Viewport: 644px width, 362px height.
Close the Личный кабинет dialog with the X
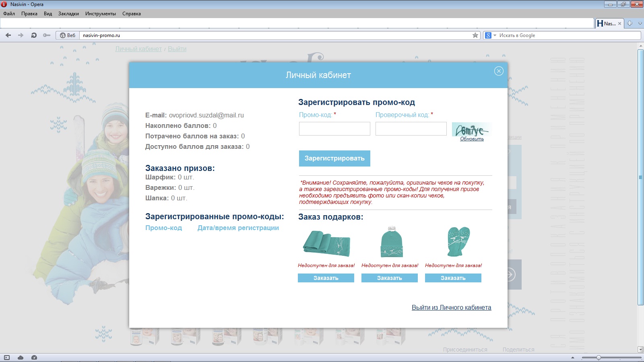click(x=499, y=71)
